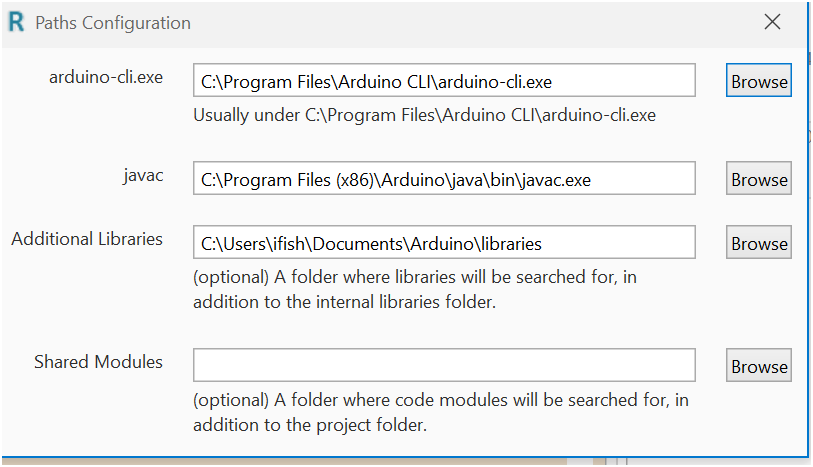This screenshot has height=467, width=813.
Task: Click the 'addition to the project folder' line
Action: coord(310,424)
